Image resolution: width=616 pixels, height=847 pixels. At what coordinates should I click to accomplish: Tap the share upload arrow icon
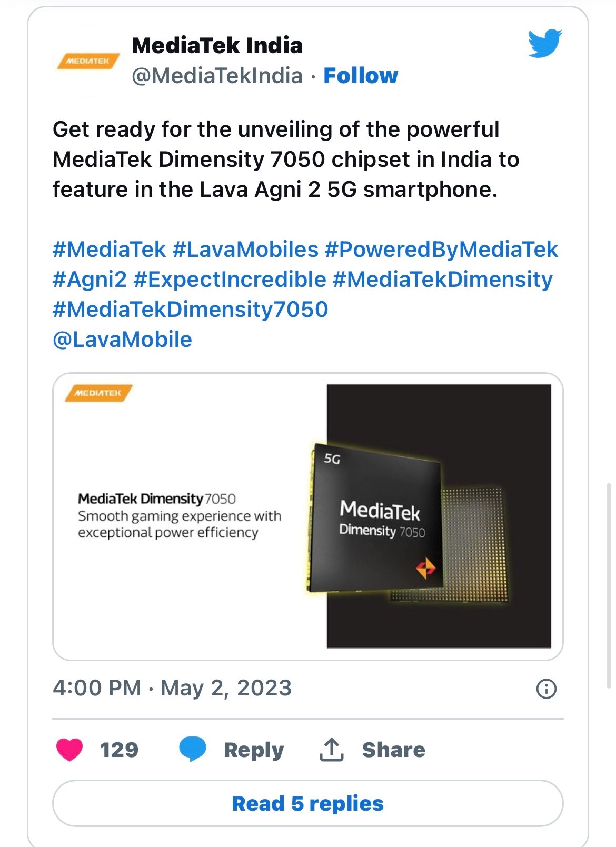[331, 750]
